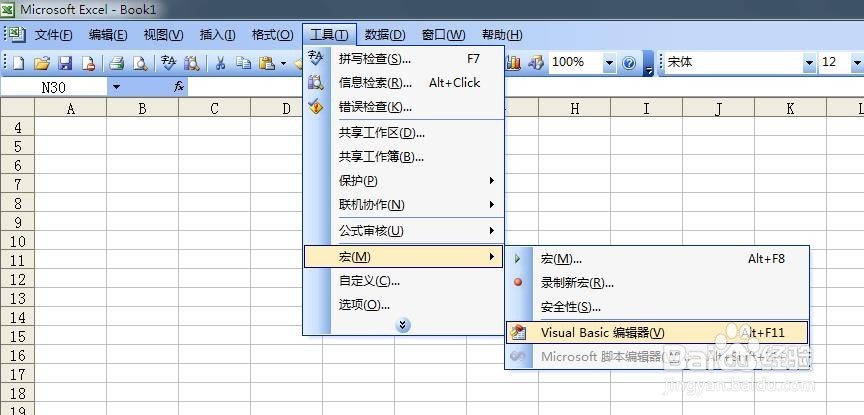Open the 窗口(W) menu

click(x=443, y=35)
